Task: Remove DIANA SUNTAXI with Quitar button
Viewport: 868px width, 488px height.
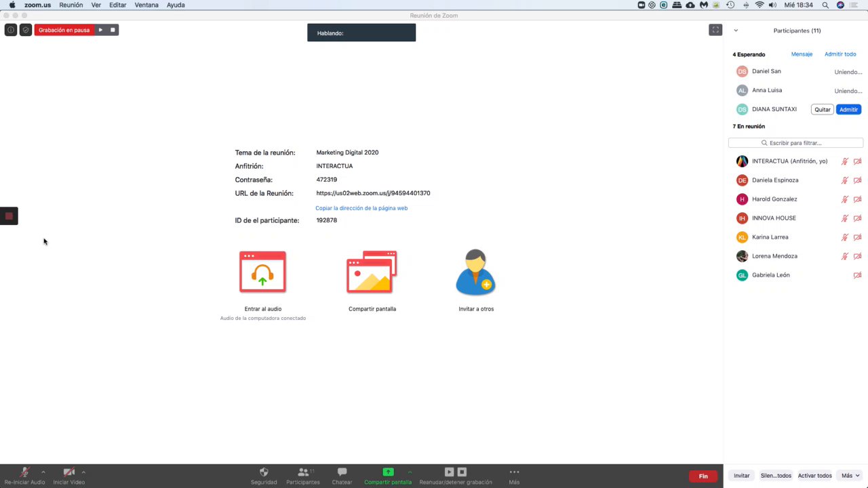Action: coord(823,109)
